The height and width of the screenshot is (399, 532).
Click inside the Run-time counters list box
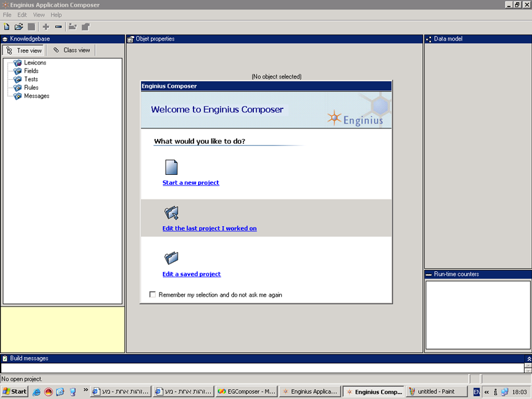[477, 315]
